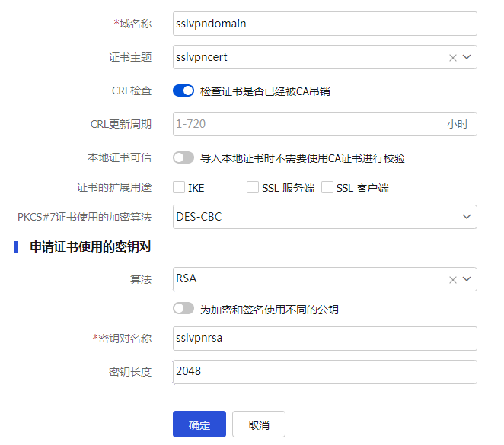This screenshot has width=504, height=445.
Task: Click the CRL更新周期 input box
Action: click(x=308, y=124)
